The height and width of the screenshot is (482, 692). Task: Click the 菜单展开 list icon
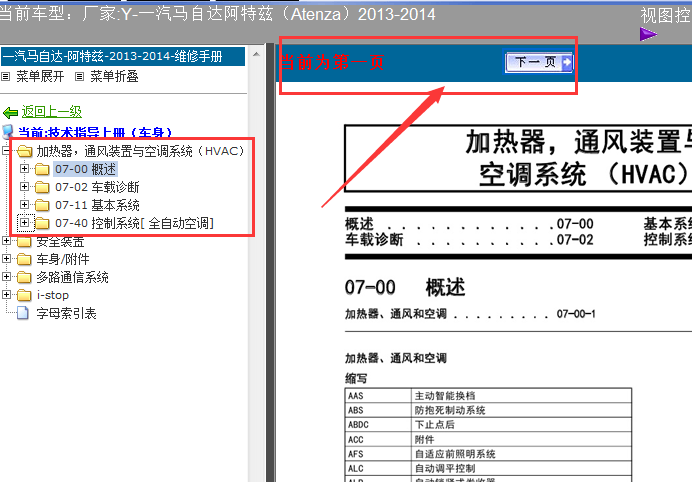coord(6,77)
